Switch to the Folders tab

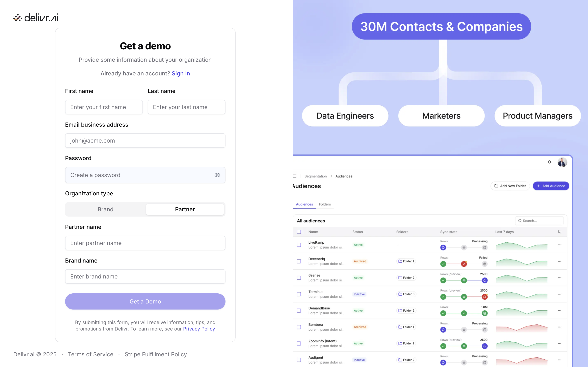(x=325, y=204)
